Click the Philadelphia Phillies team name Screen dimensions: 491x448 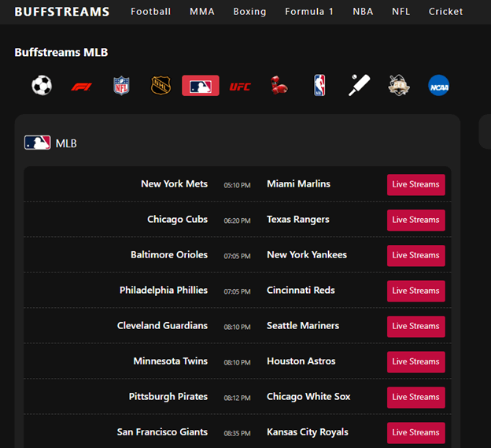click(x=164, y=291)
